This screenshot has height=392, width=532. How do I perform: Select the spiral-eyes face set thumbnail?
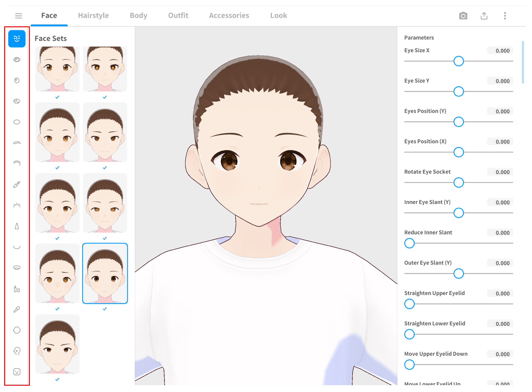pos(57,273)
